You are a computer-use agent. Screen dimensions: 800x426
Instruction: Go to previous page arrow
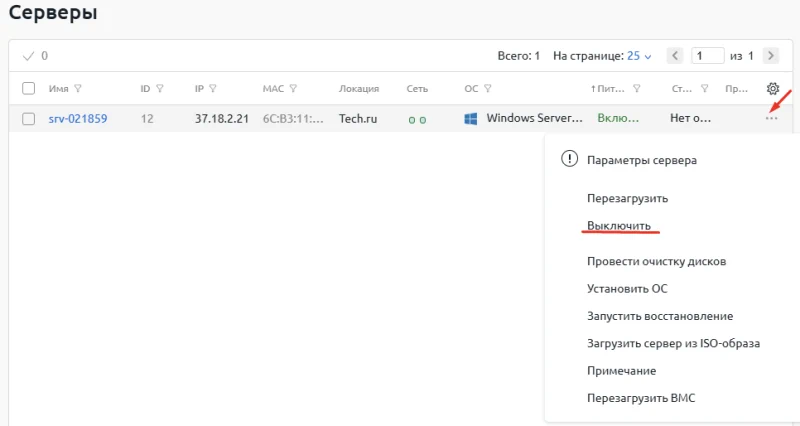click(676, 56)
